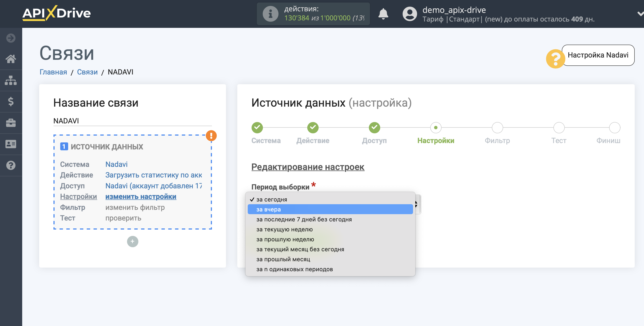
Task: Go to Действие step
Action: click(x=313, y=127)
